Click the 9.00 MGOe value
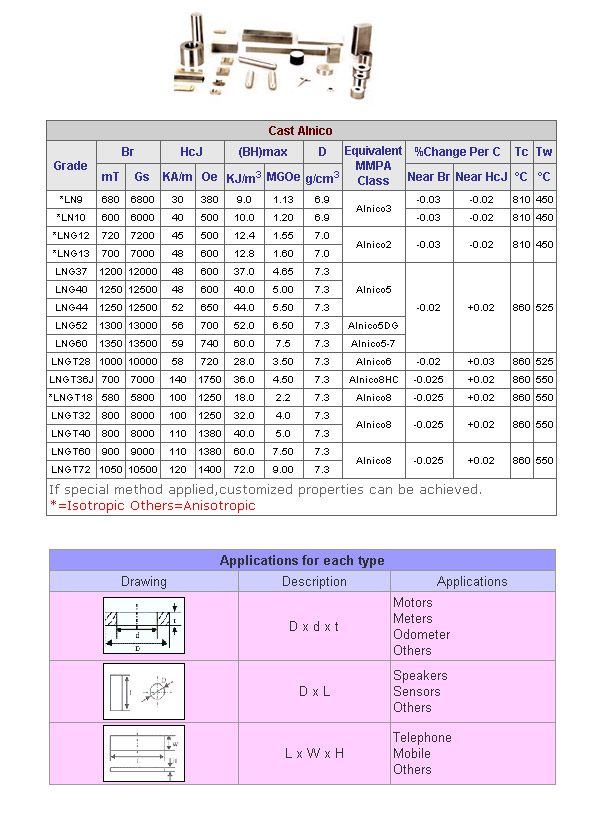This screenshot has width=598, height=831. [283, 470]
